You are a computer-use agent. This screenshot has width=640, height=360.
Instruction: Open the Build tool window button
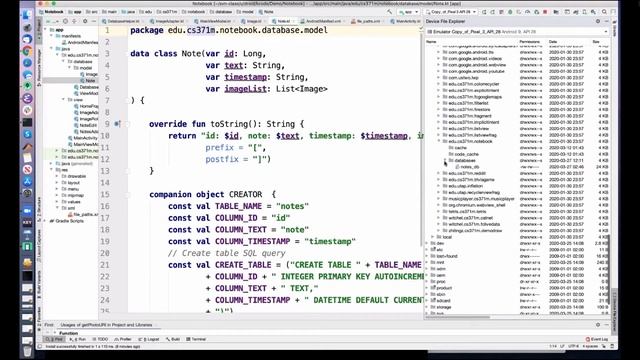click(x=173, y=339)
